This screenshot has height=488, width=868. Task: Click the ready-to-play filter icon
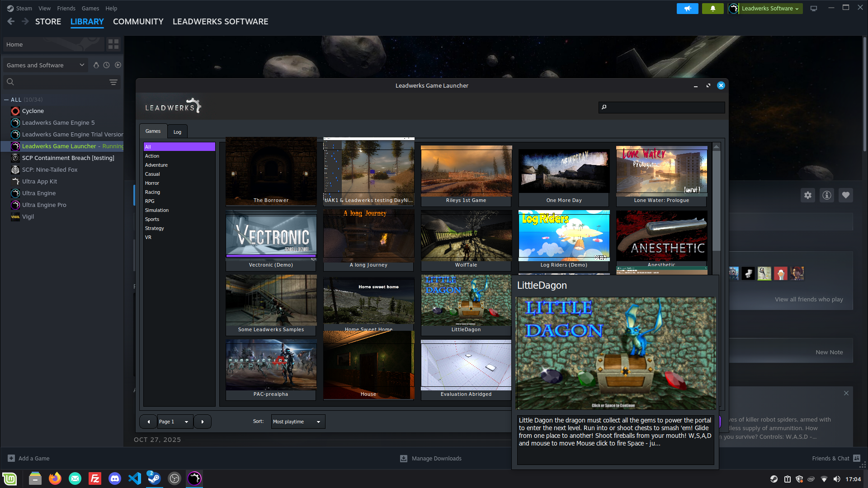[x=118, y=65]
